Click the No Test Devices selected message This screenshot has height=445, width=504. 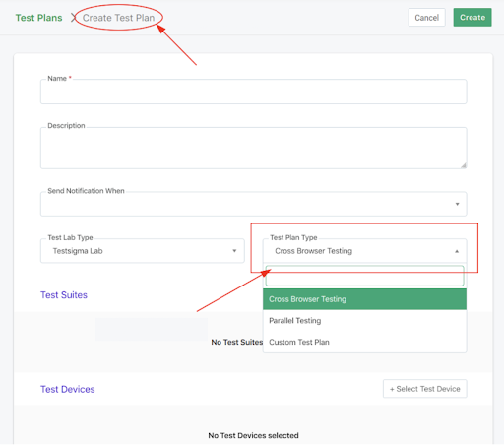click(x=253, y=435)
